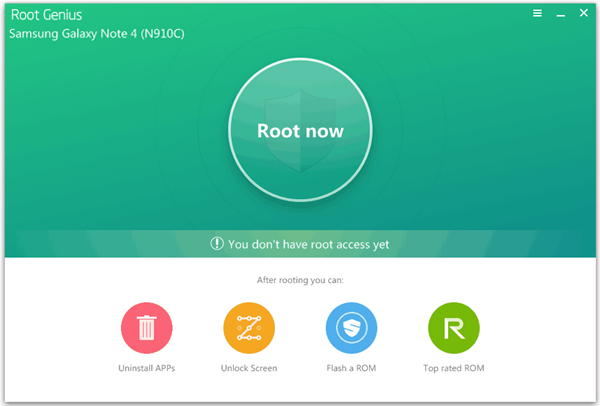
Task: Select the blue Flash a ROM shield icon
Action: coord(351,328)
